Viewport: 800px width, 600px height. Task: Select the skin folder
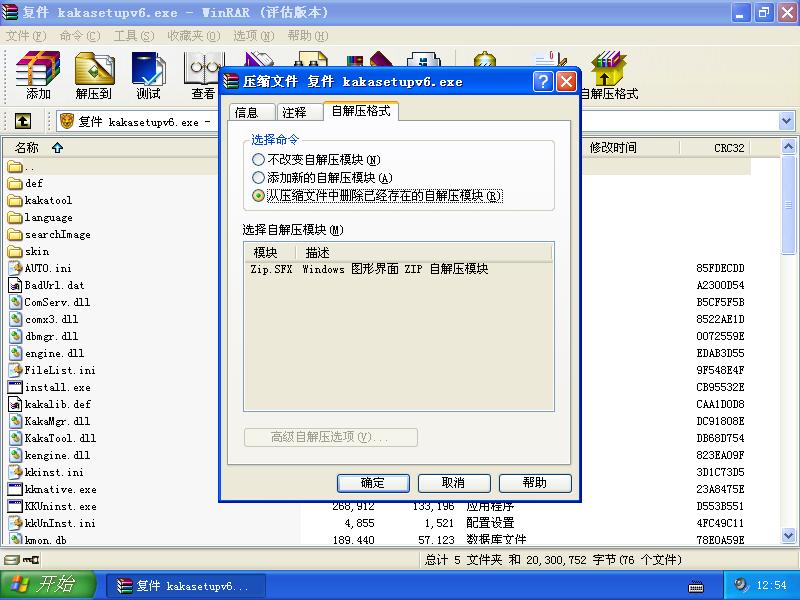(x=29, y=251)
